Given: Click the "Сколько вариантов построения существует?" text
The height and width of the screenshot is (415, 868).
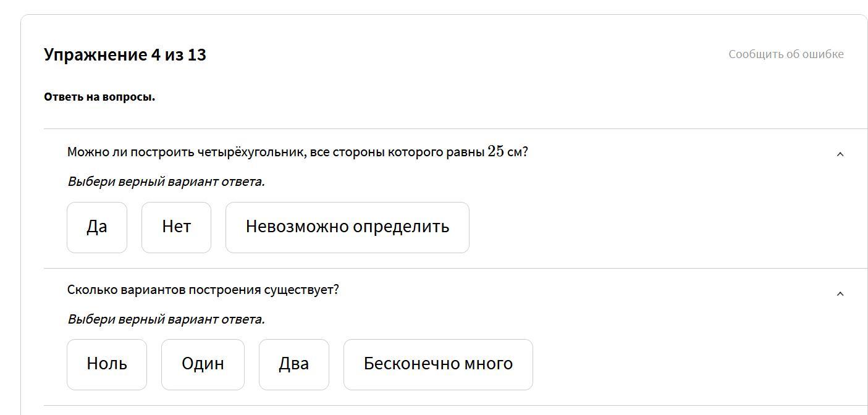Looking at the screenshot, I should [203, 290].
